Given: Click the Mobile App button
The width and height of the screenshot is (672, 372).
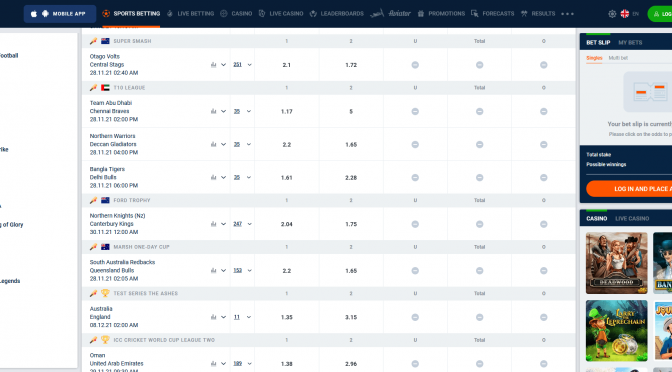Looking at the screenshot, I should pos(60,14).
